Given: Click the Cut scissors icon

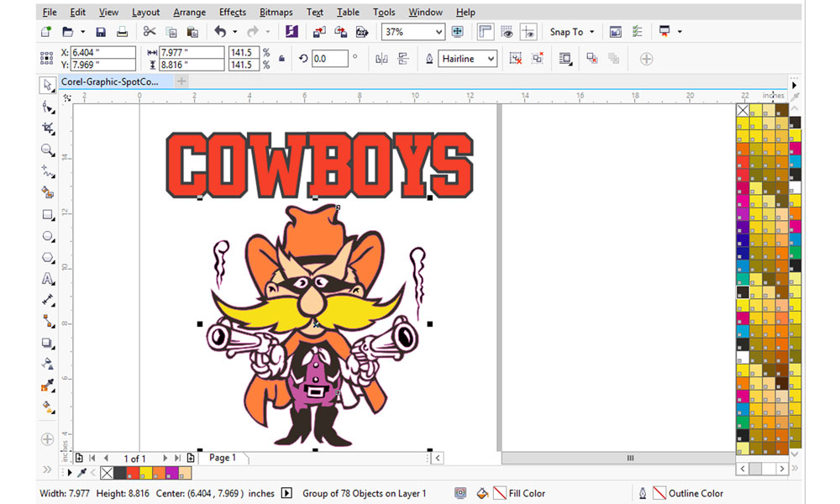Looking at the screenshot, I should (x=150, y=32).
